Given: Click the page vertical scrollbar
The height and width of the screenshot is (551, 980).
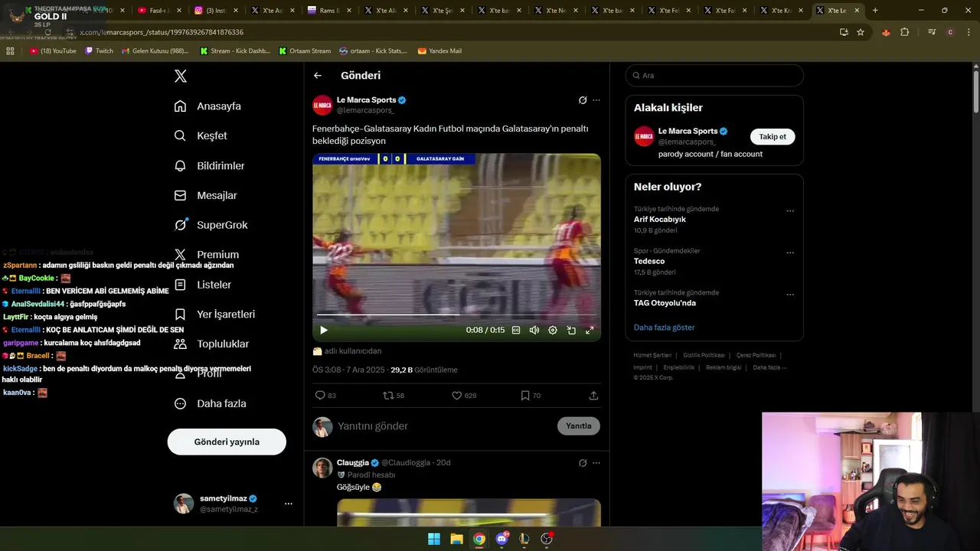Looking at the screenshot, I should (976, 90).
